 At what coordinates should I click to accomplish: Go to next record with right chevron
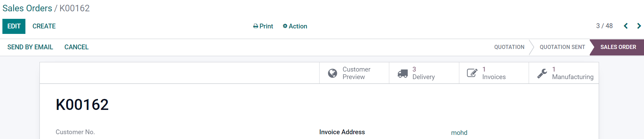pos(639,26)
